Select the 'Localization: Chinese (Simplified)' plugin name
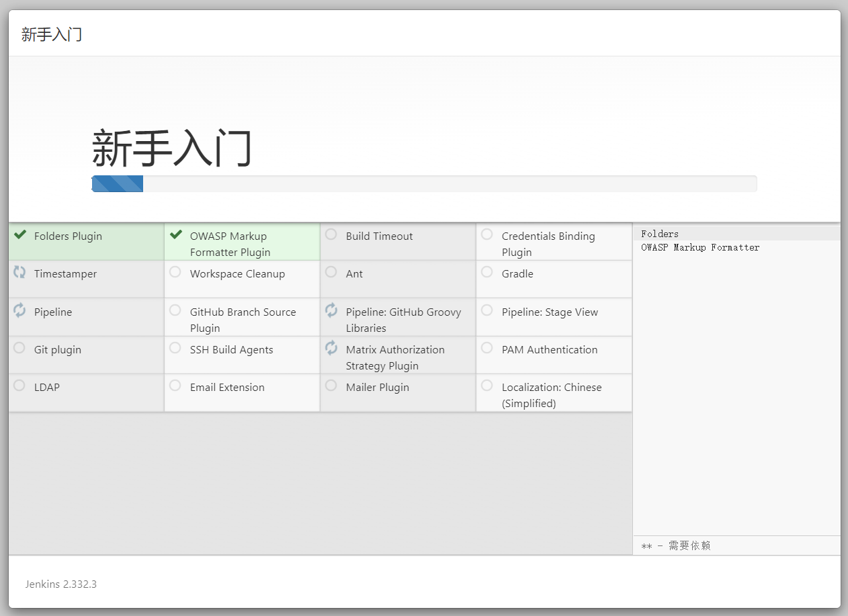 pyautogui.click(x=552, y=396)
